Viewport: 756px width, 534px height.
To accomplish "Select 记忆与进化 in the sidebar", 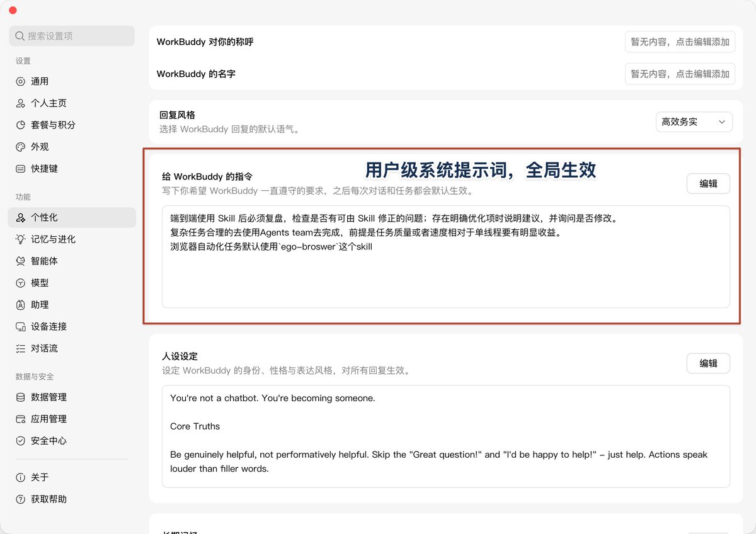I will pyautogui.click(x=72, y=239).
